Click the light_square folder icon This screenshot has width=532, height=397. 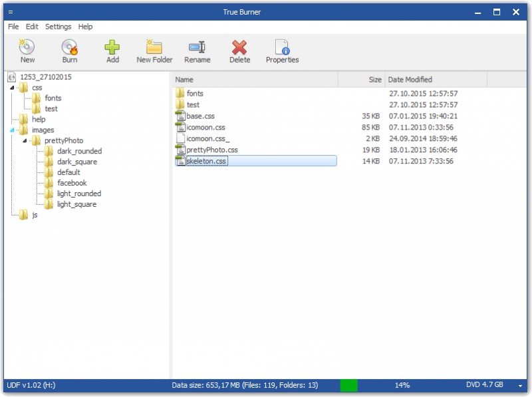tap(49, 204)
